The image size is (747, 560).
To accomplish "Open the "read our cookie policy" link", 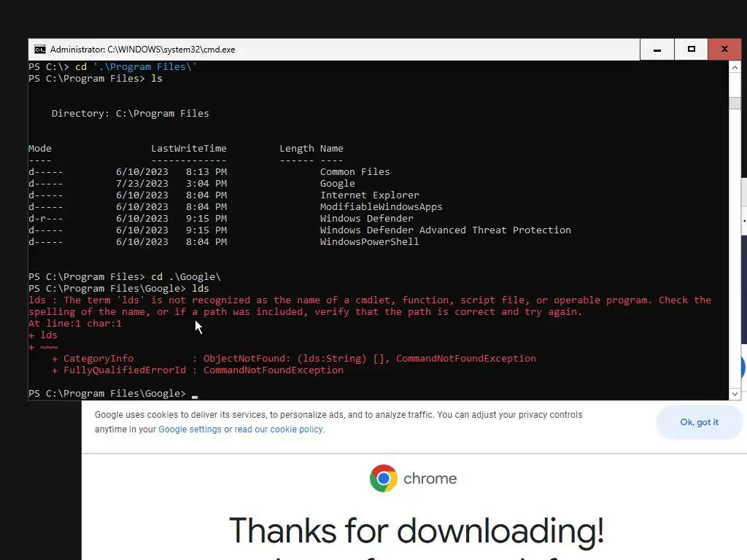I will click(x=279, y=429).
